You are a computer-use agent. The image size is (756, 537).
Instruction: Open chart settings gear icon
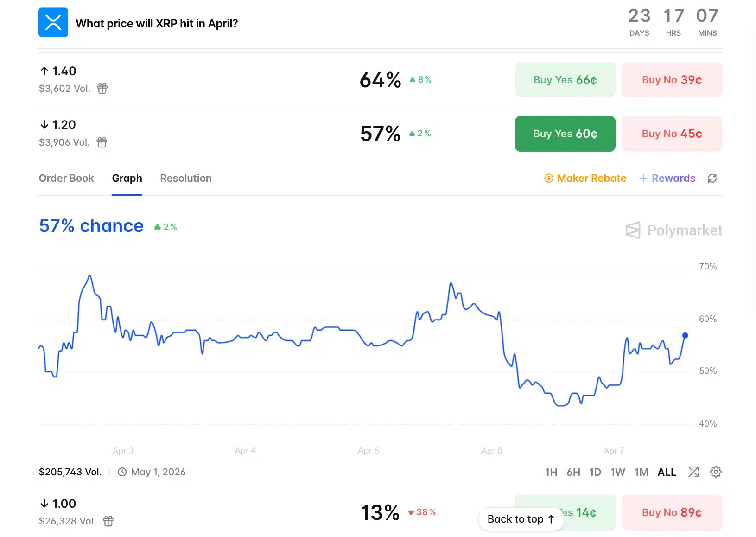tap(716, 472)
